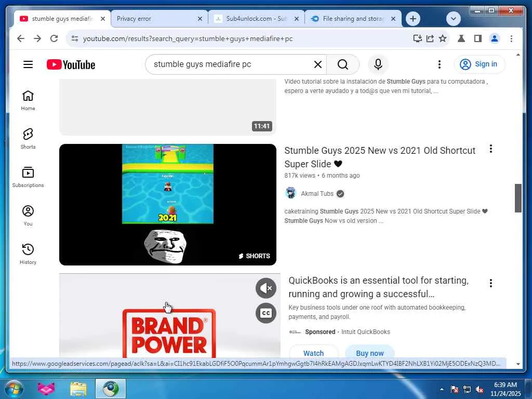The image size is (532, 399).
Task: Open the video thumbnail showing 11:41 duration
Action: (168, 107)
